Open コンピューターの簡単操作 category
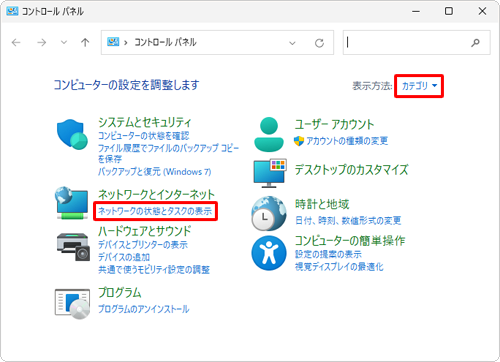Image resolution: width=500 pixels, height=362 pixels. point(350,240)
